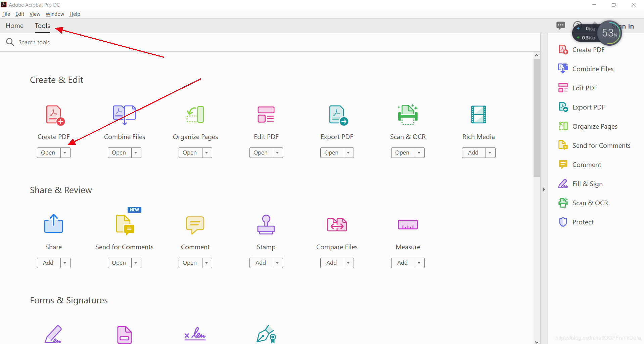Expand the Rich Media dropdown arrow
Image resolution: width=644 pixels, height=344 pixels.
[x=490, y=153]
